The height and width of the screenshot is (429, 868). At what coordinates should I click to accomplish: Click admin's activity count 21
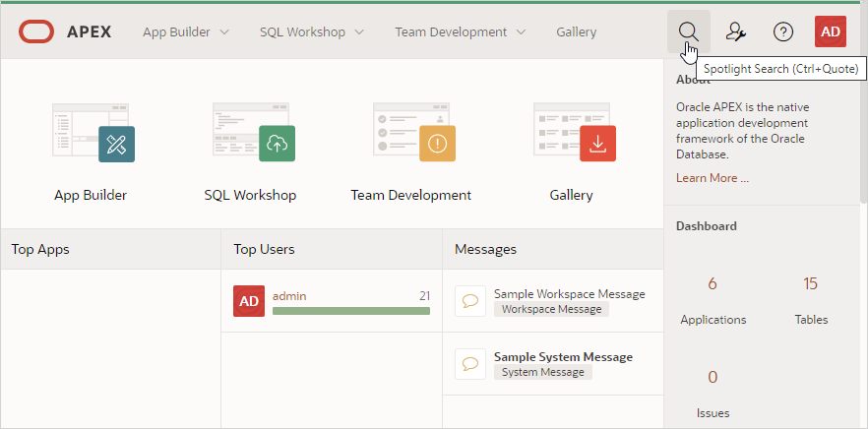point(424,296)
